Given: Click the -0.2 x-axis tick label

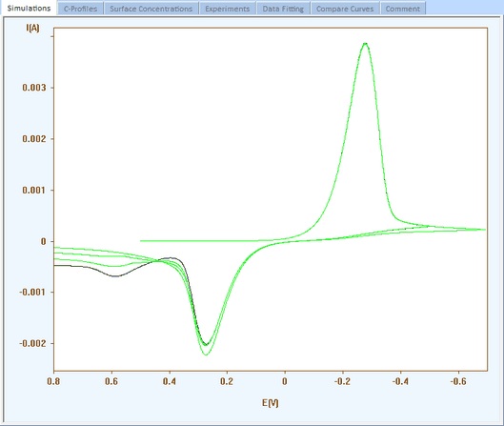Looking at the screenshot, I should coord(342,381).
